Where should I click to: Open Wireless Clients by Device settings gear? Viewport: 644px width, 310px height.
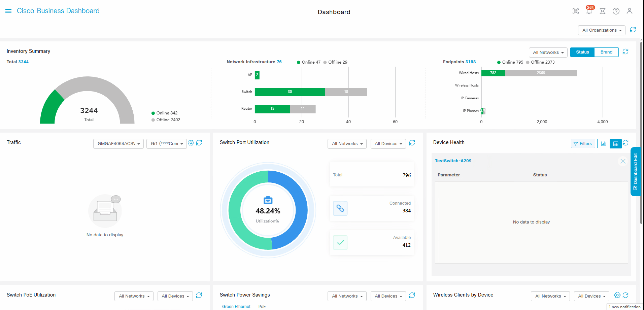[x=617, y=296]
